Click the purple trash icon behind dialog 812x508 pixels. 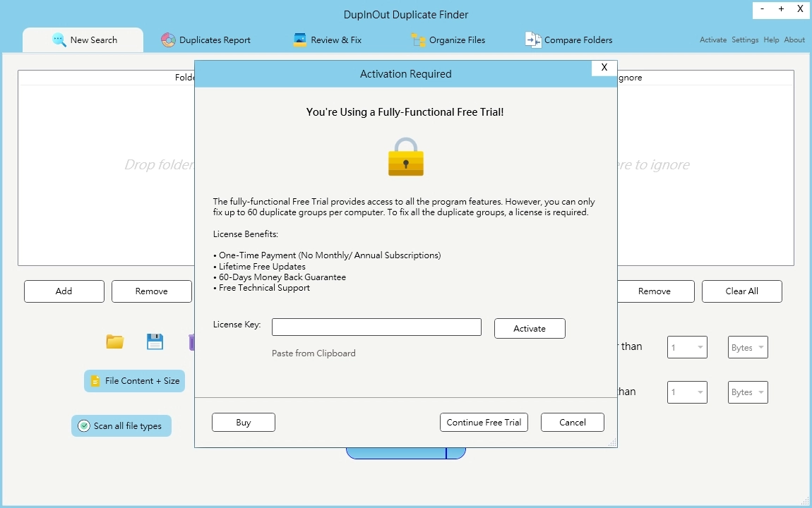(x=191, y=342)
